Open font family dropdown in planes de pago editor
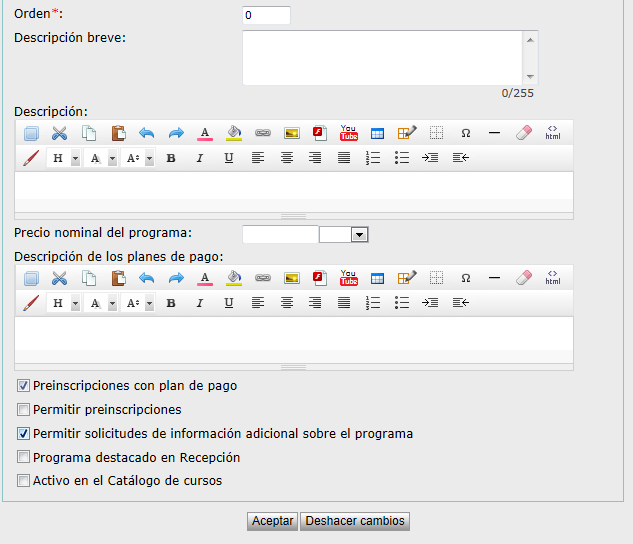The image size is (633, 544). [x=112, y=303]
